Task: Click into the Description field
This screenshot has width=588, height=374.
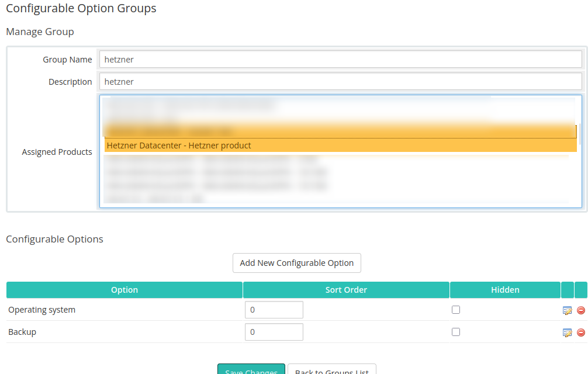Action: 340,82
